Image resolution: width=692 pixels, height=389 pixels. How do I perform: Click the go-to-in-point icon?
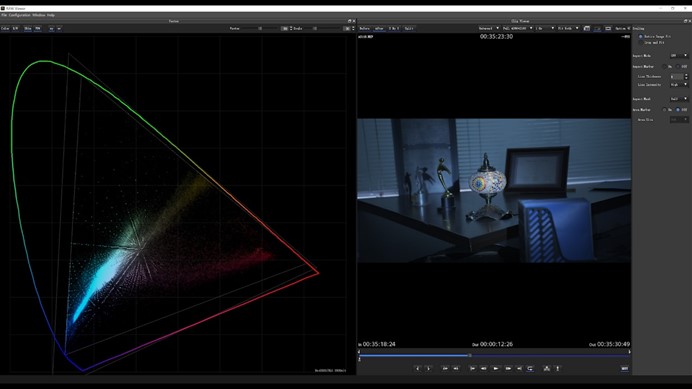[x=445, y=368]
